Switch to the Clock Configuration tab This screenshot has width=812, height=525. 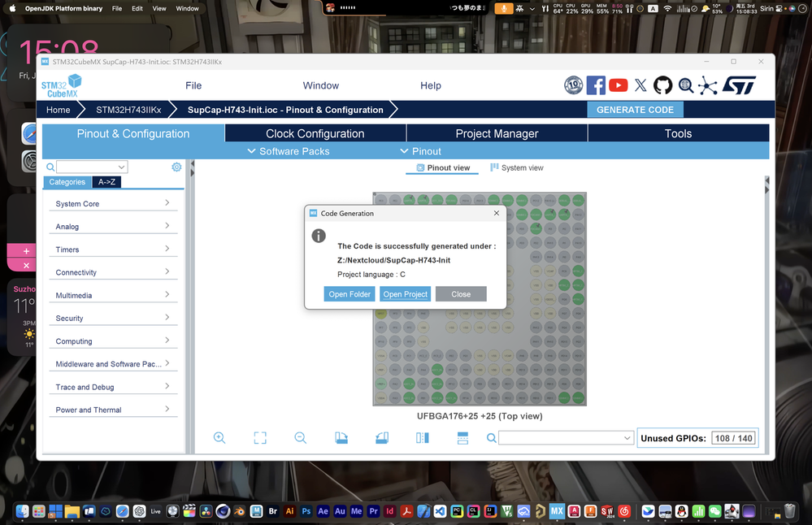tap(315, 132)
